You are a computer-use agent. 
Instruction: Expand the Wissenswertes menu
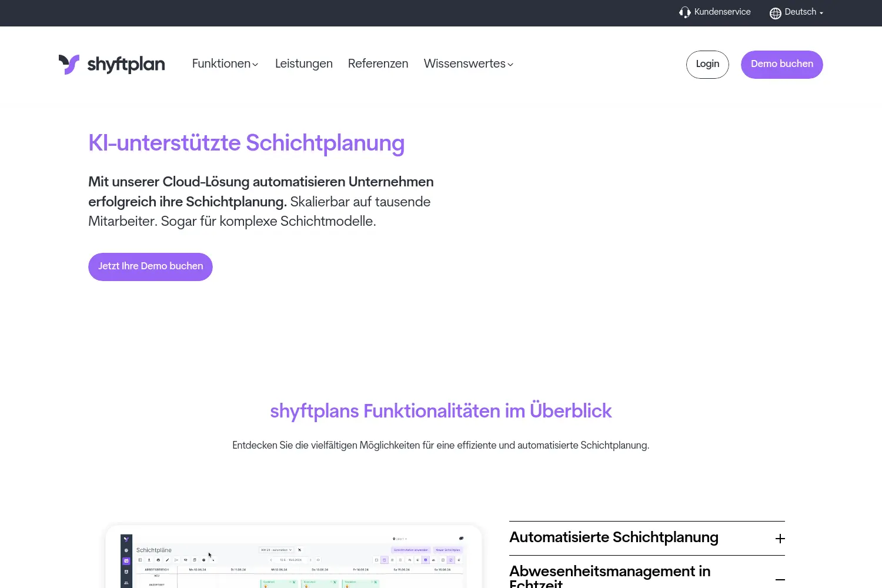(469, 64)
